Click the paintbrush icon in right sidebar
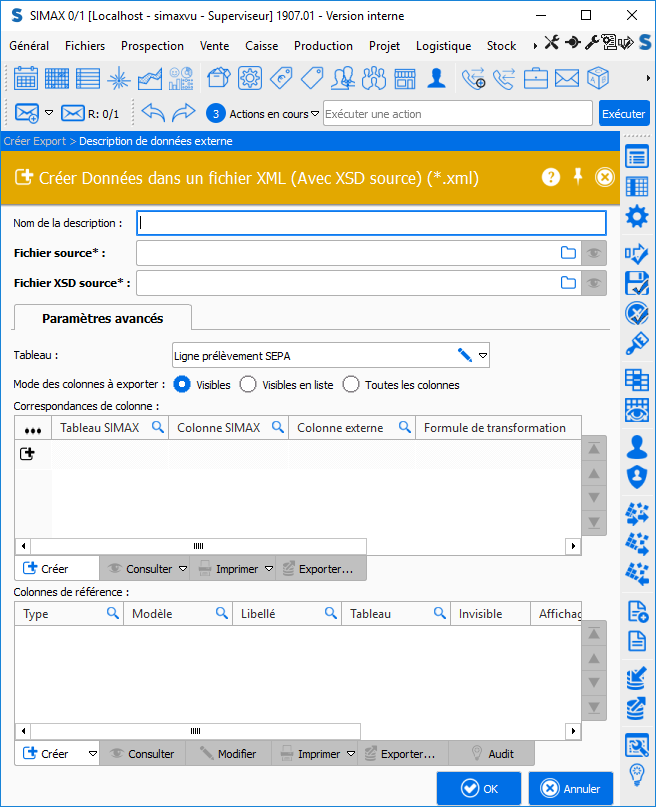This screenshot has height=807, width=656. 636,343
